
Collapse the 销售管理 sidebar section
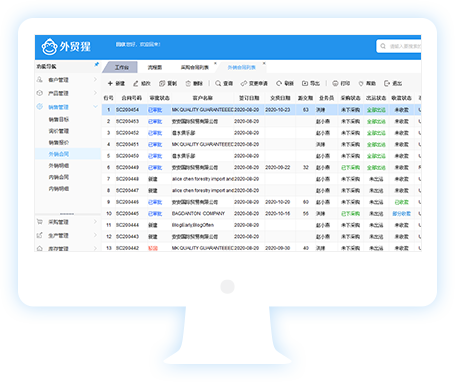(x=95, y=107)
